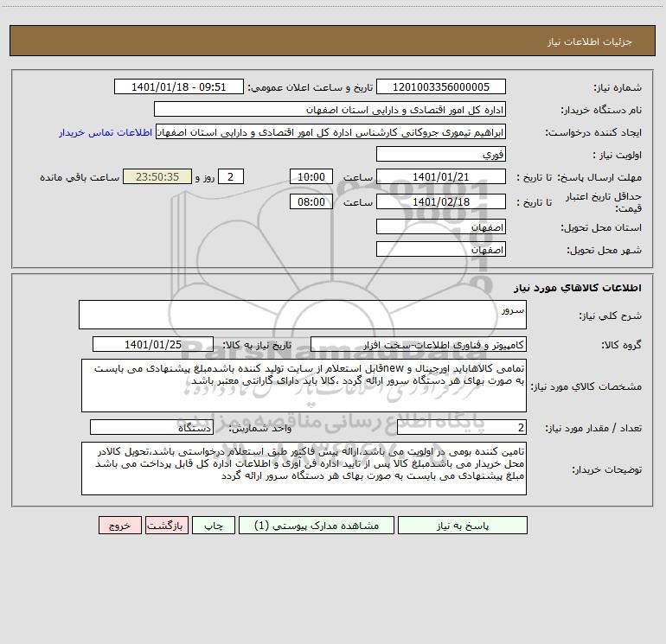
Task: Click the پاسخ به نیاز button
Action: pyautogui.click(x=462, y=525)
